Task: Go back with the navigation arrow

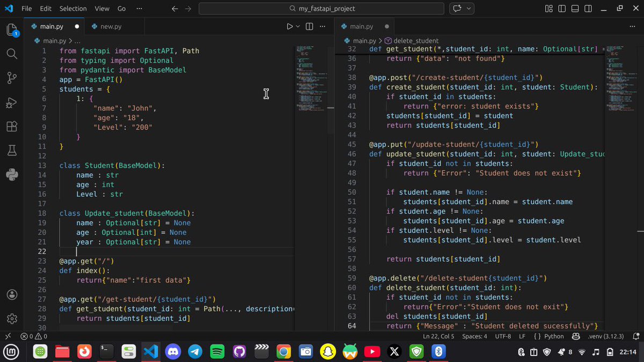Action: pos(175,9)
